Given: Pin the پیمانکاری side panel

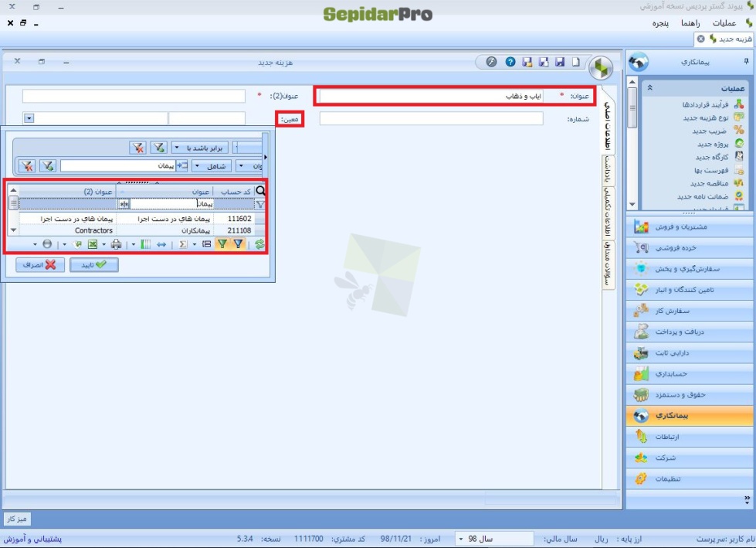Looking at the screenshot, I should (746, 61).
